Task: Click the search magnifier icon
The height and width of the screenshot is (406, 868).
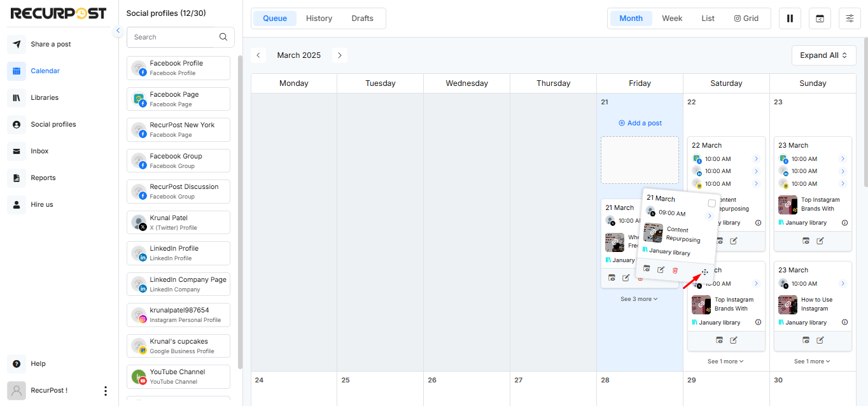Action: 223,37
